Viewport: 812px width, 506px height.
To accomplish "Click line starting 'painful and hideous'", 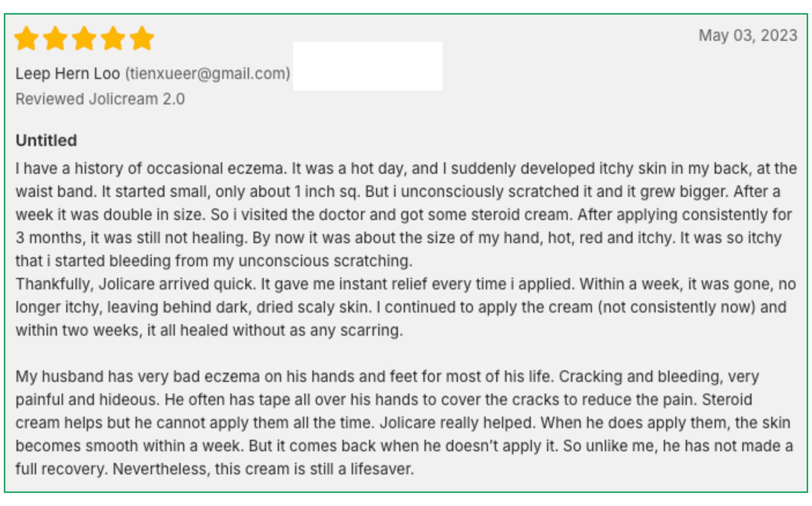I will coord(384,400).
